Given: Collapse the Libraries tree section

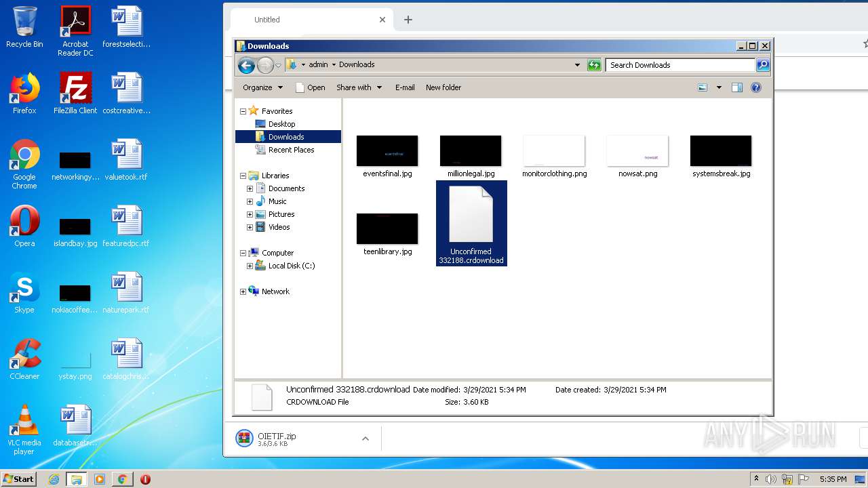Looking at the screenshot, I should point(243,176).
